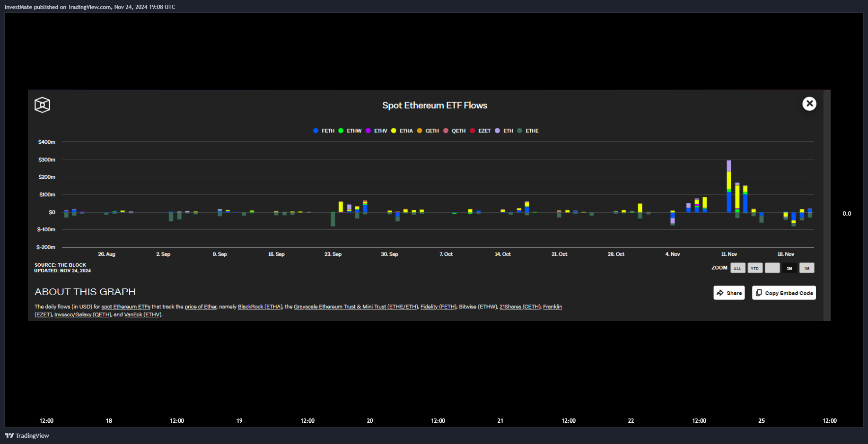The width and height of the screenshot is (868, 444).
Task: Click the 21. Oct date label
Action: (559, 254)
